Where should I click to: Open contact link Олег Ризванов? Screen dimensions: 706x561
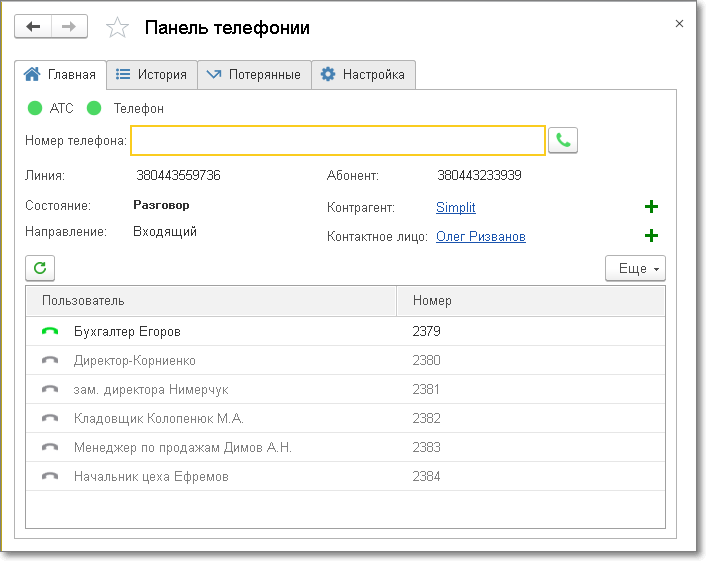click(481, 237)
